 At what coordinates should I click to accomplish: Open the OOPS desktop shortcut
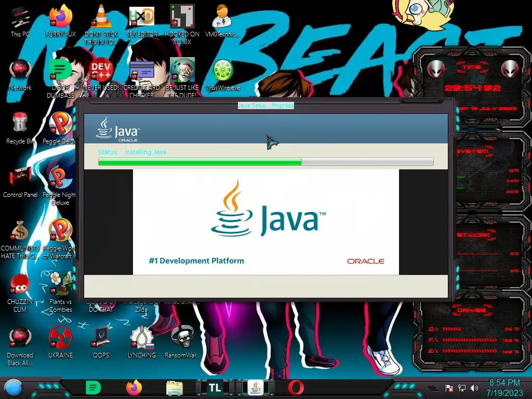(101, 343)
